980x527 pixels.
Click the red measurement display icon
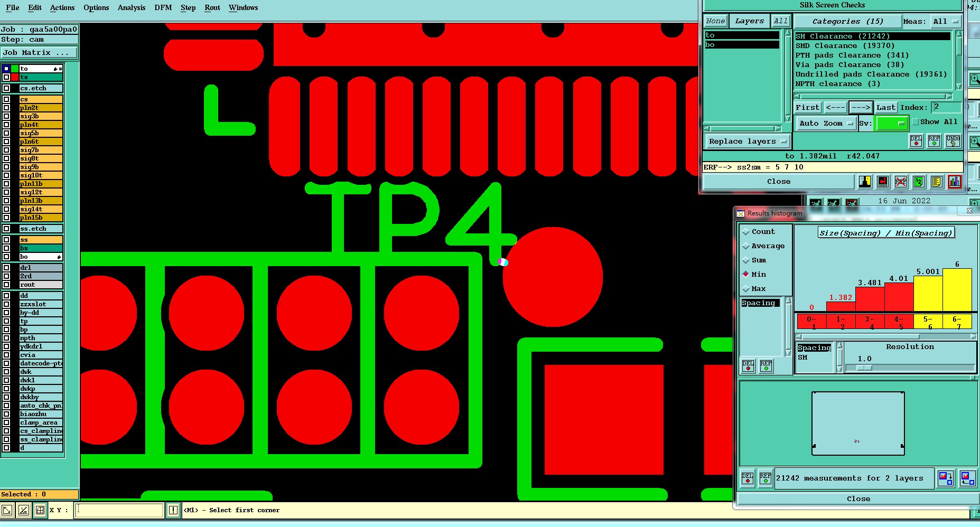coord(883,182)
